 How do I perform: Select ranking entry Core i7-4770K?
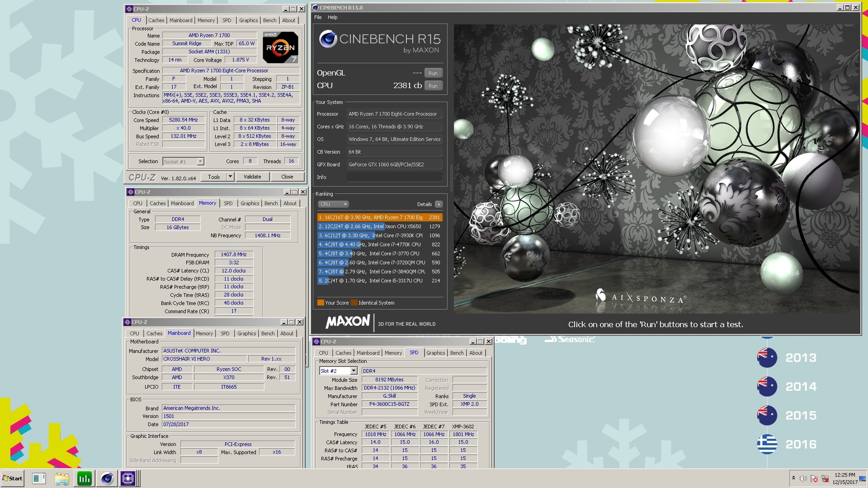[380, 244]
